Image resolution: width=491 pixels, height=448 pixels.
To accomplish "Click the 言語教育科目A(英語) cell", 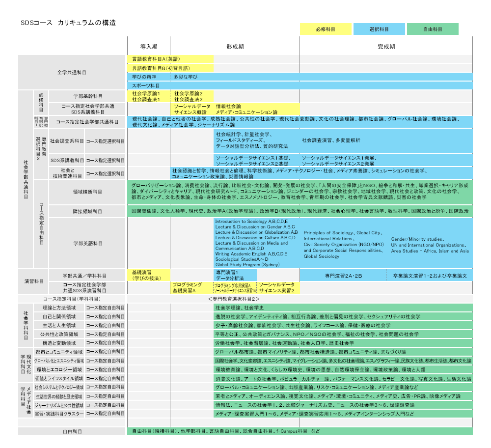I will coord(170,59).
